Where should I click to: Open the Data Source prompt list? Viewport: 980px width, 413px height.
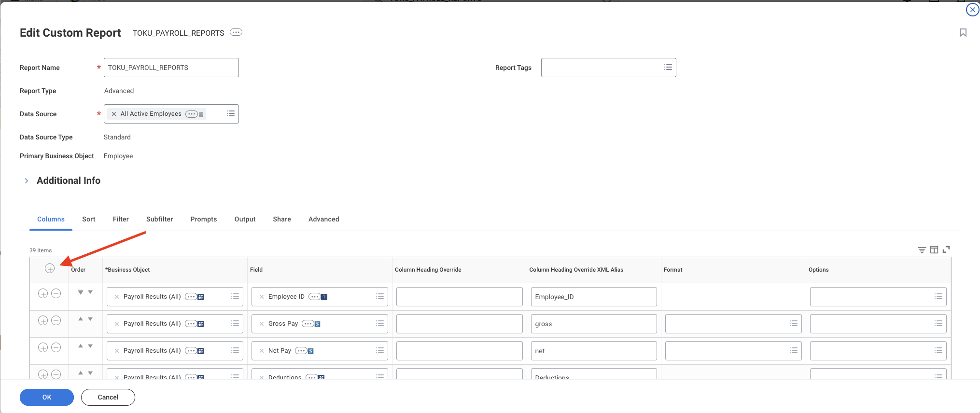click(231, 114)
